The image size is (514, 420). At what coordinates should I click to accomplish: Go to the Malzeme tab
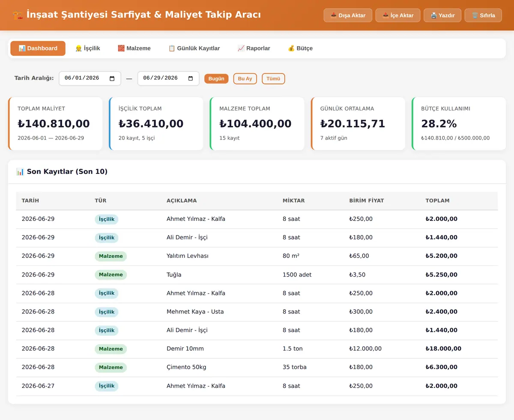(134, 48)
